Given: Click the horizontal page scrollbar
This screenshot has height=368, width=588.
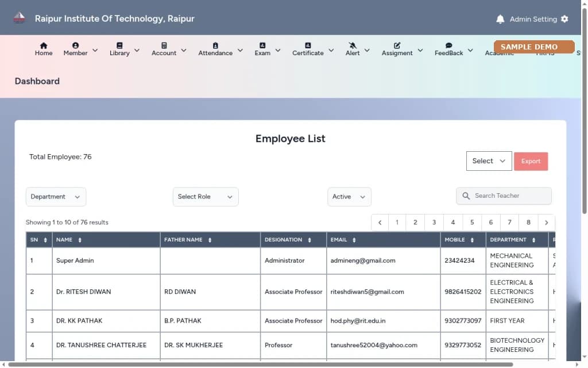Looking at the screenshot, I should click(260, 365).
